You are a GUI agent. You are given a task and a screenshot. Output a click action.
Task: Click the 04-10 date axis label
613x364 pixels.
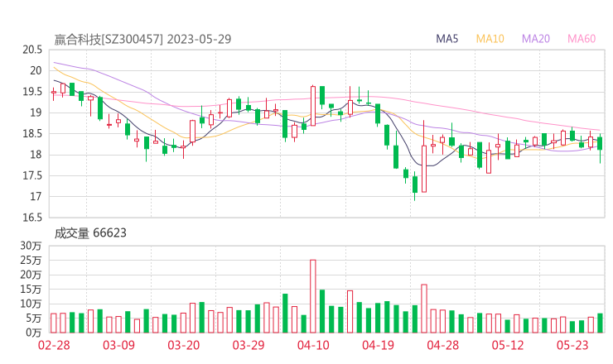coord(313,345)
